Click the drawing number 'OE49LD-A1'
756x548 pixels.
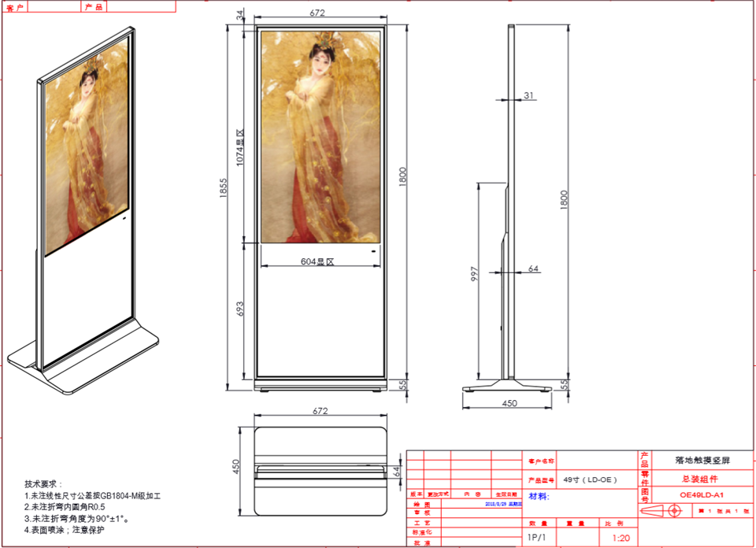click(702, 494)
